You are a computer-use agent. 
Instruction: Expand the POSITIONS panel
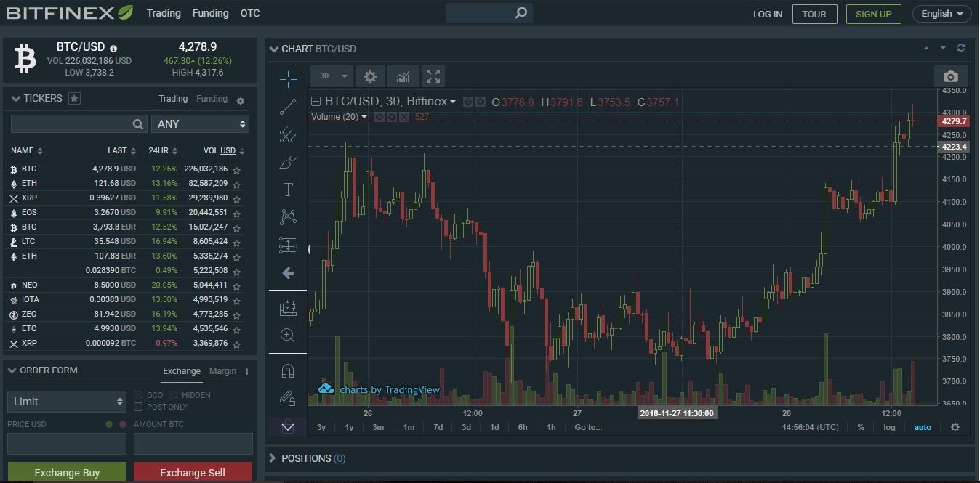click(273, 458)
